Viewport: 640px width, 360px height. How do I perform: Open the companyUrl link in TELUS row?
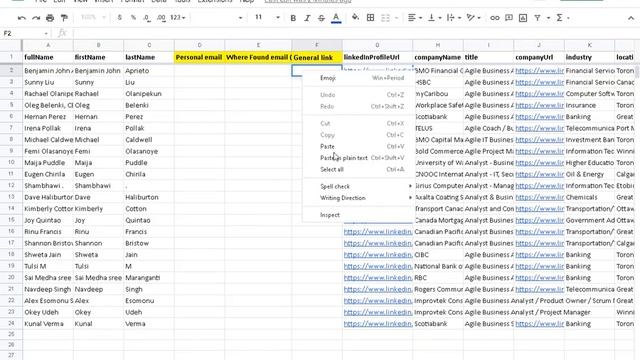[539, 128]
